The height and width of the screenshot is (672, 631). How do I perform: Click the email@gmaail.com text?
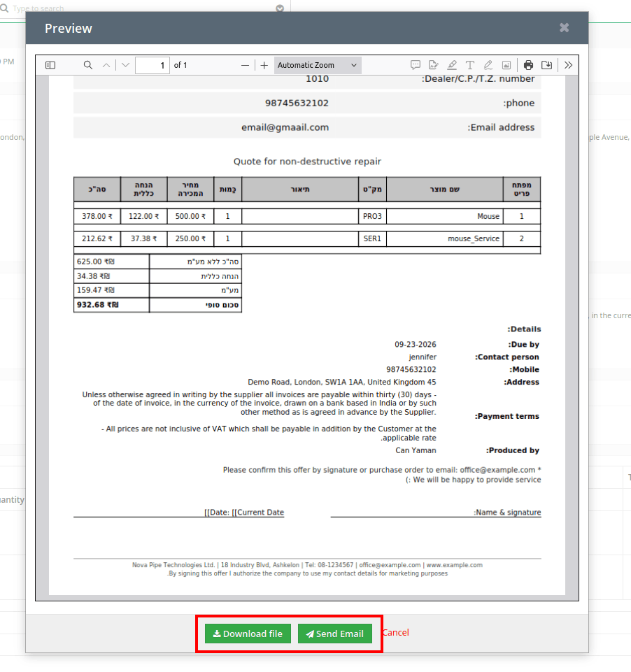pyautogui.click(x=285, y=127)
